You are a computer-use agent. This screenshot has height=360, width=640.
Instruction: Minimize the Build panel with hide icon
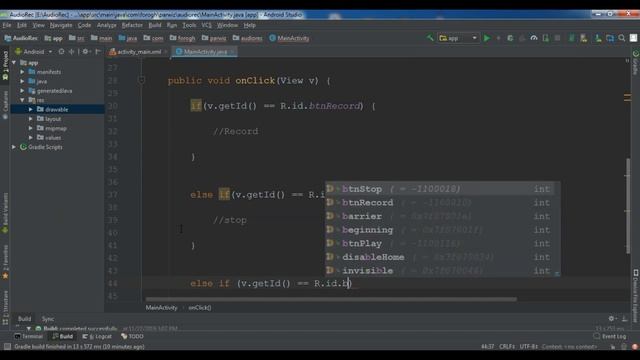pos(624,318)
